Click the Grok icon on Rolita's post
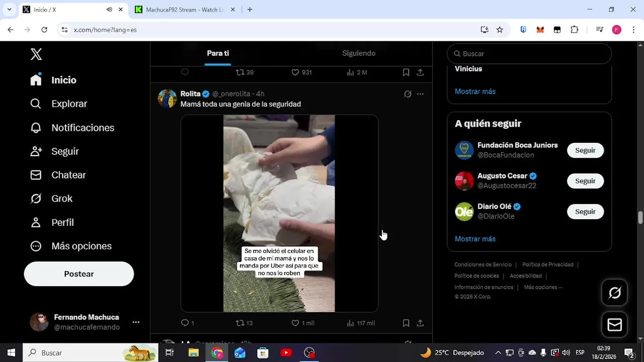 point(408,94)
